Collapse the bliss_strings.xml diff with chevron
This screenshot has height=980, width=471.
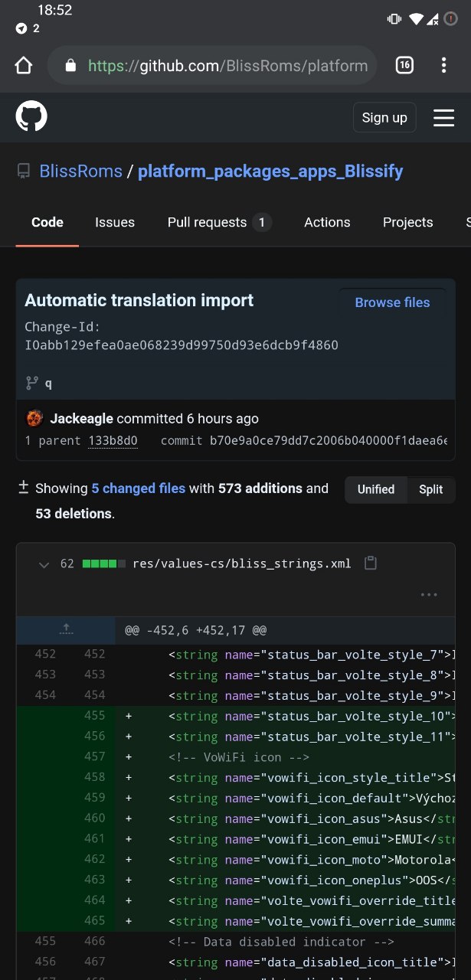tap(44, 564)
